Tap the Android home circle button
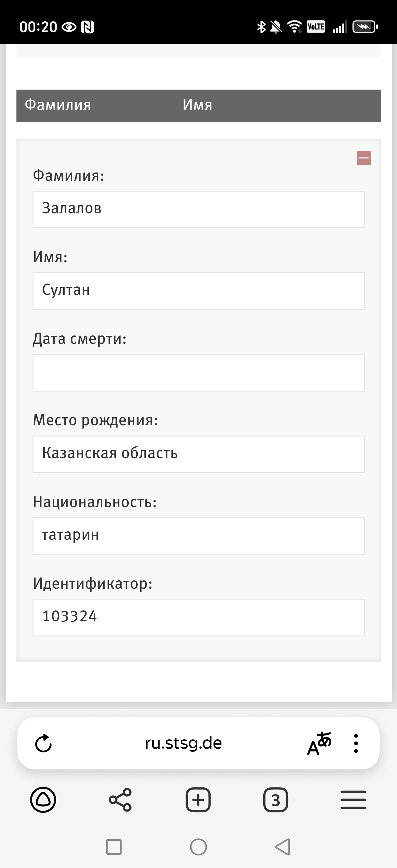This screenshot has width=397, height=868. click(198, 847)
